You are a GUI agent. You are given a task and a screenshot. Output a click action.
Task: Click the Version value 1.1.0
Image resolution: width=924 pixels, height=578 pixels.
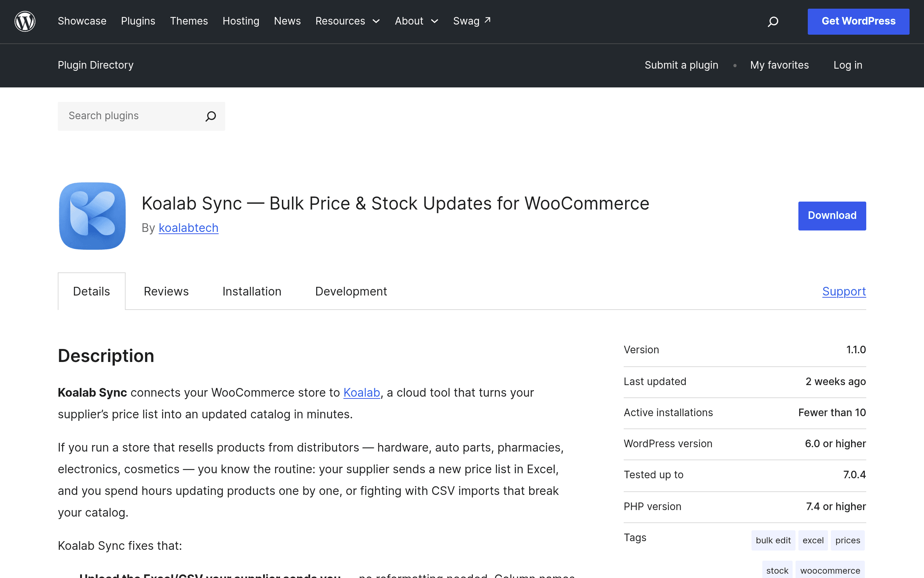tap(856, 350)
